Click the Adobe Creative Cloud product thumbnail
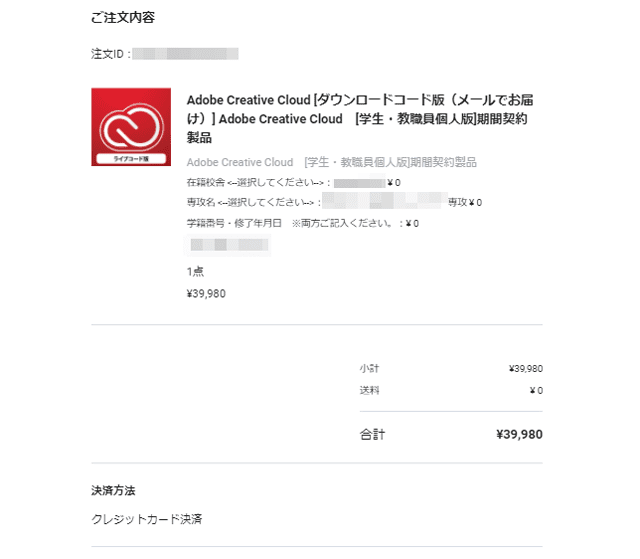 [x=131, y=127]
